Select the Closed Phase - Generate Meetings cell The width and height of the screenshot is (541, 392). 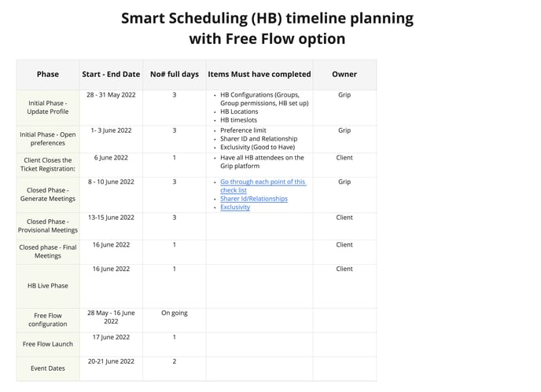tap(48, 195)
